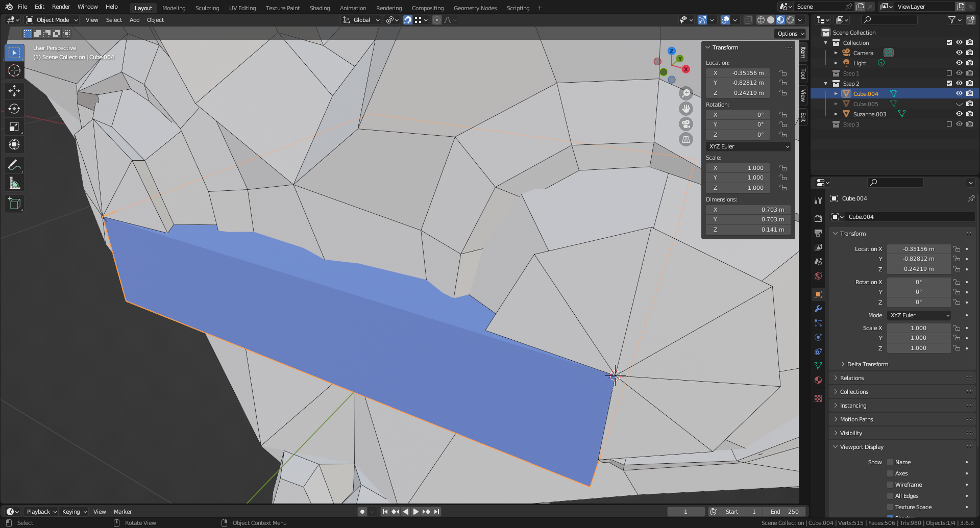
Task: Click the pan view hand gizmo
Action: (686, 109)
